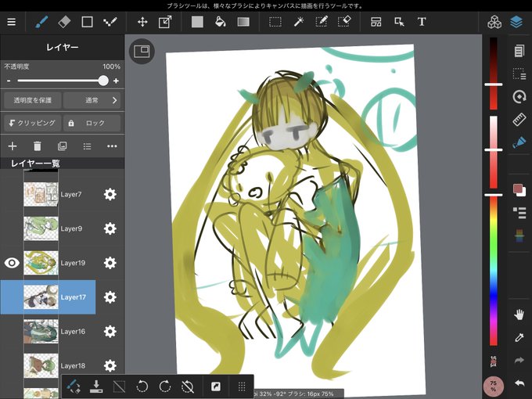The height and width of the screenshot is (399, 532).
Task: Click the Undo arrow
Action: [x=519, y=383]
